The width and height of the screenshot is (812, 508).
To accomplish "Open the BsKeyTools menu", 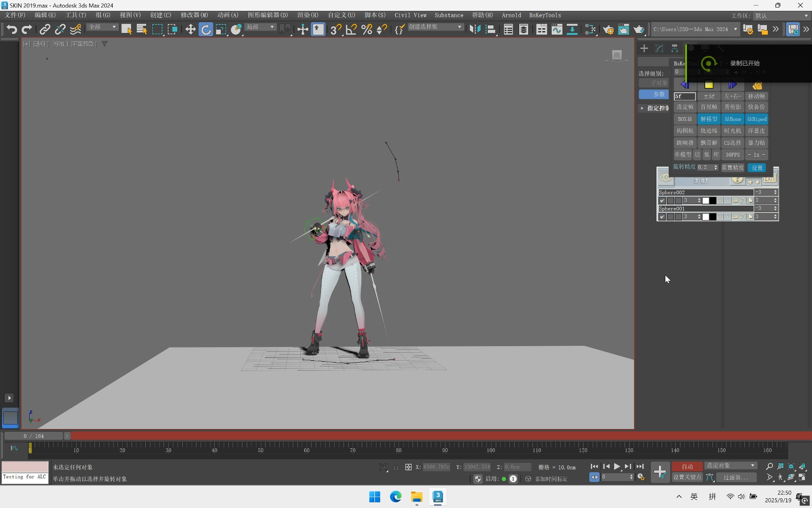I will [x=545, y=15].
